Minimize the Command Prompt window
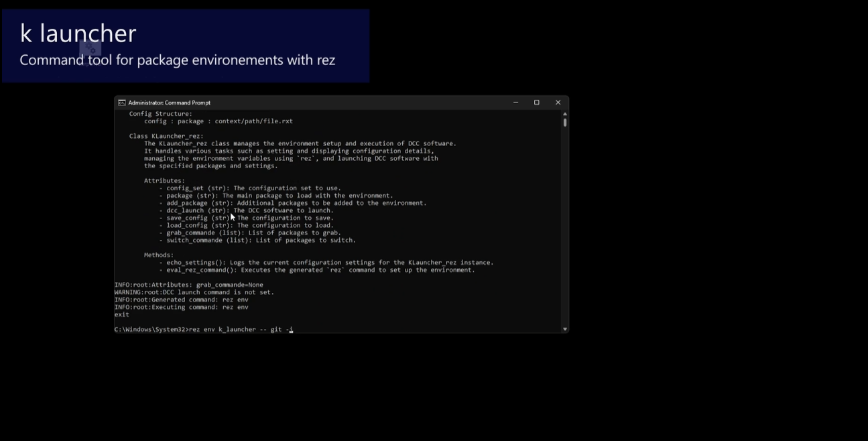The image size is (868, 441). coord(515,103)
